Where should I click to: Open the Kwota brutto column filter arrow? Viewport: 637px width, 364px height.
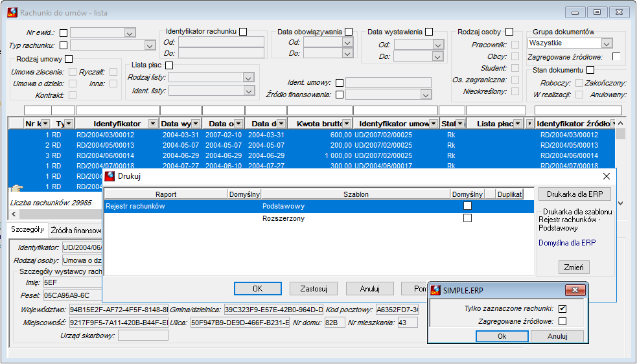pyautogui.click(x=347, y=124)
